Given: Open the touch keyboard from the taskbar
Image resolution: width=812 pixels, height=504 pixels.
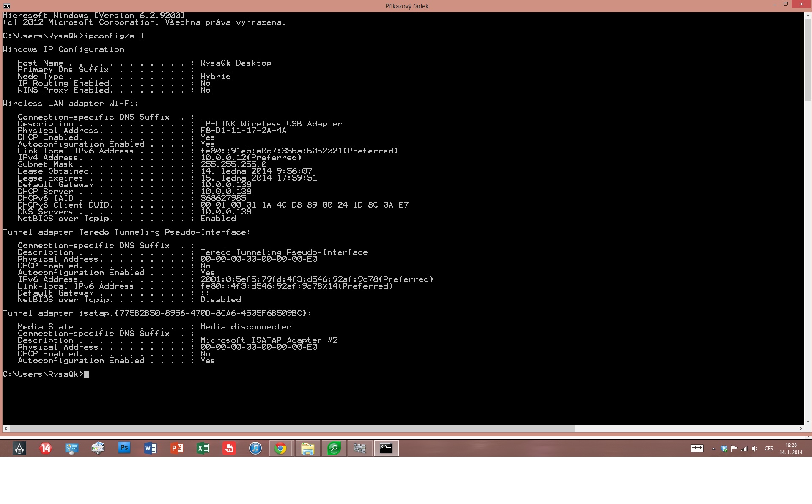Looking at the screenshot, I should pyautogui.click(x=697, y=449).
